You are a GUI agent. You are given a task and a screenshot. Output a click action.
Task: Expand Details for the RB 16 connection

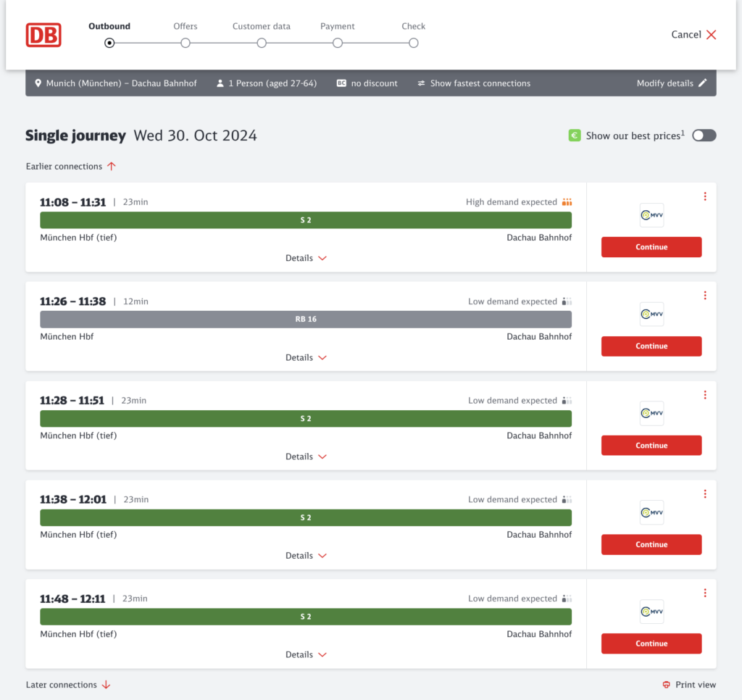[306, 357]
